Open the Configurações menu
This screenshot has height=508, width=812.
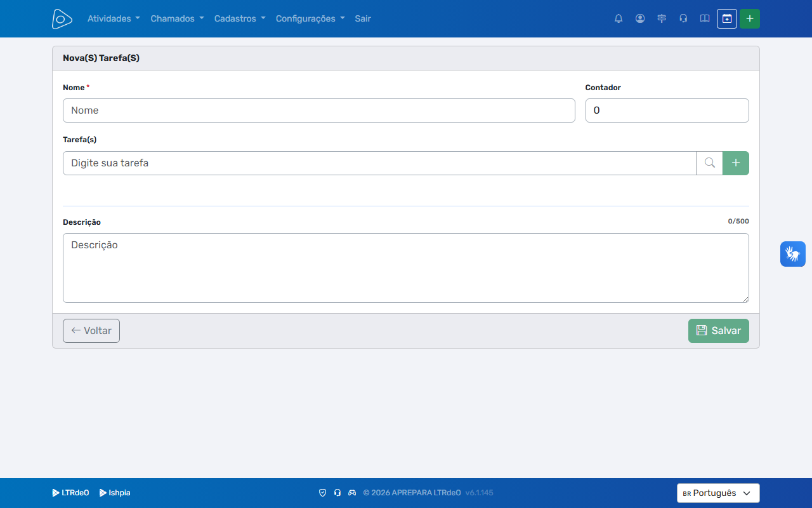[x=310, y=18]
